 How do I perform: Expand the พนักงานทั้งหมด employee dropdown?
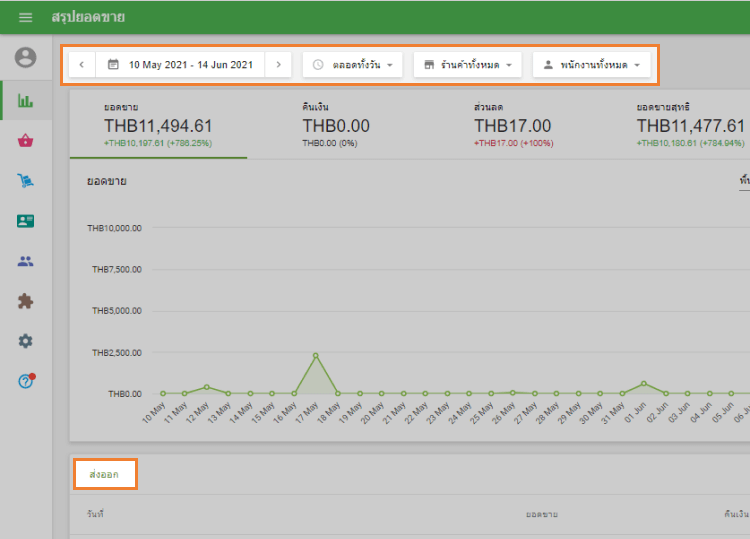(x=591, y=64)
